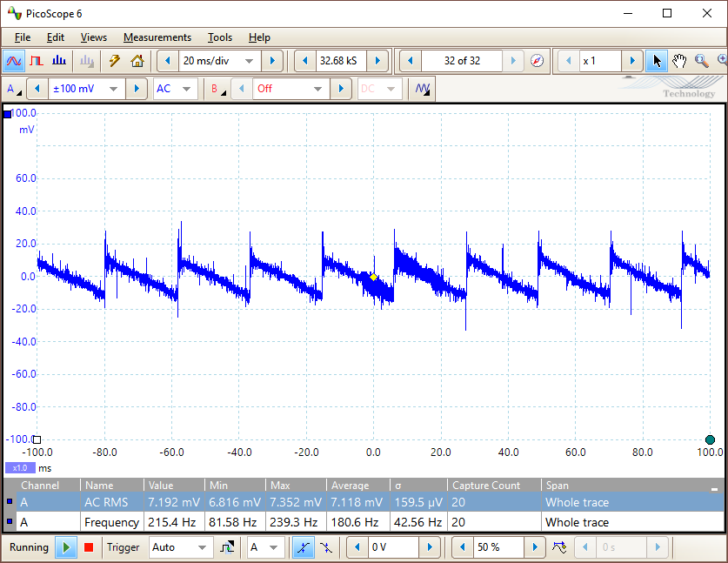This screenshot has width=728, height=563.
Task: Click the trigger threshold 0 V field
Action: pyautogui.click(x=393, y=547)
